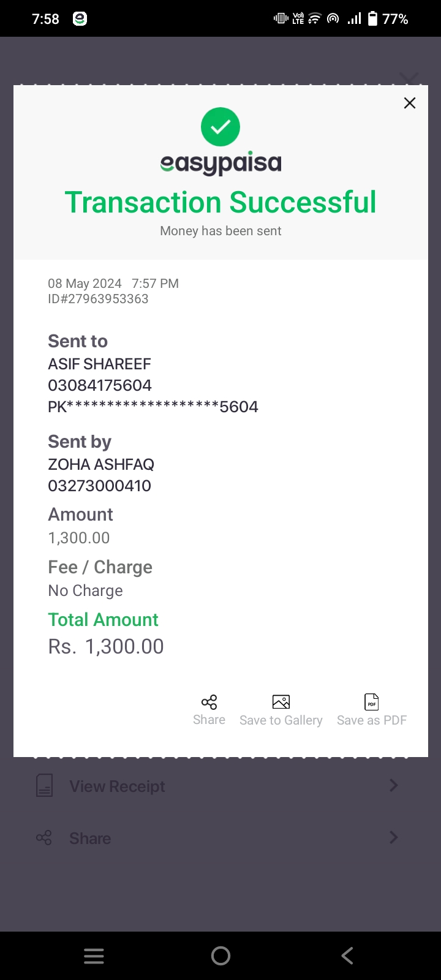This screenshot has width=441, height=980.
Task: Tap the PDF document icon
Action: [372, 702]
